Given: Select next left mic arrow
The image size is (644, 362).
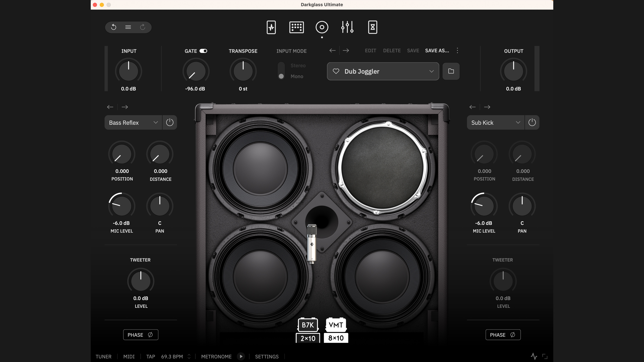Looking at the screenshot, I should coord(125,107).
